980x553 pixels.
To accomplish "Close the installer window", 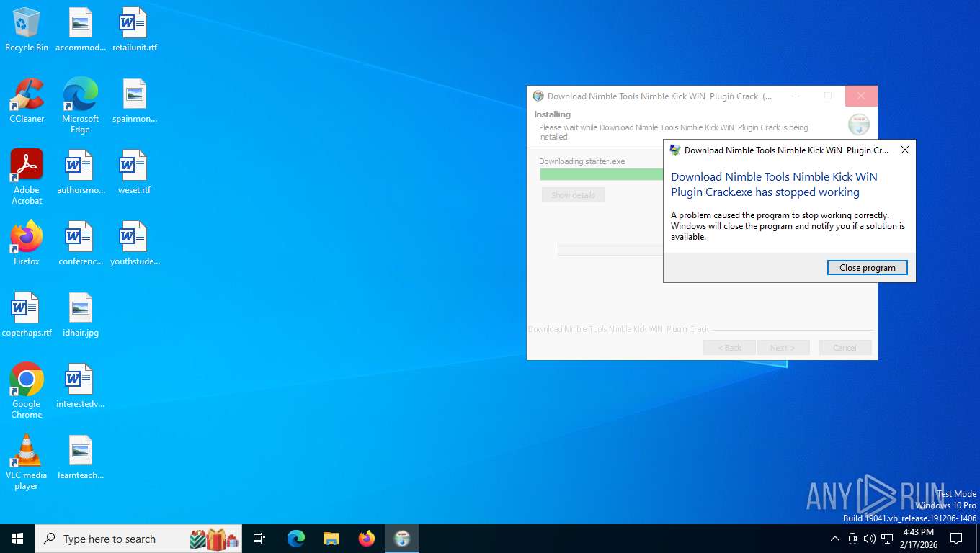I will pos(861,96).
